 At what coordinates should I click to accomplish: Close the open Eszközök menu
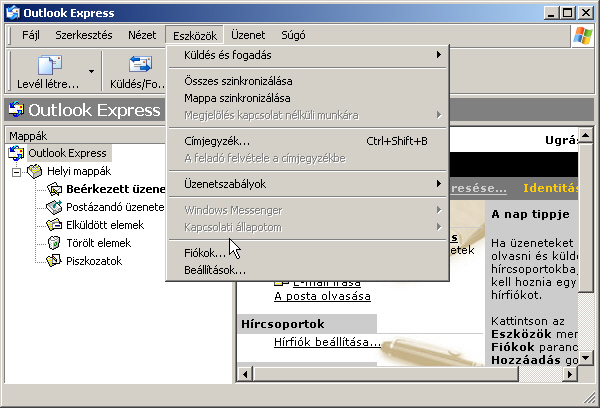(x=195, y=36)
